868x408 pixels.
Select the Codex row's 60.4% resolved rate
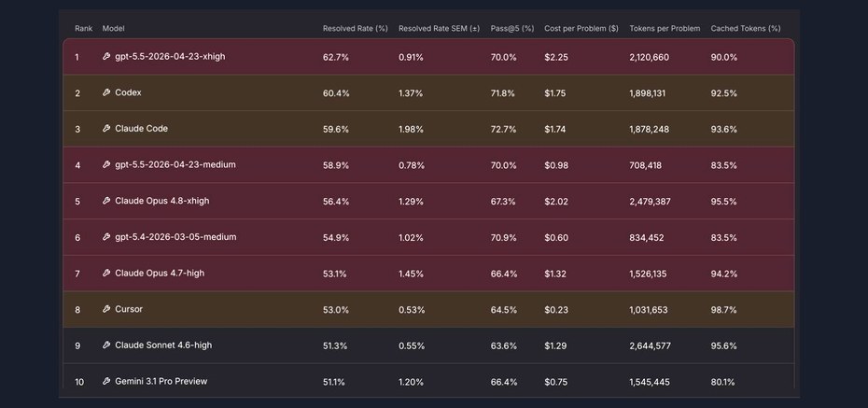click(x=336, y=93)
